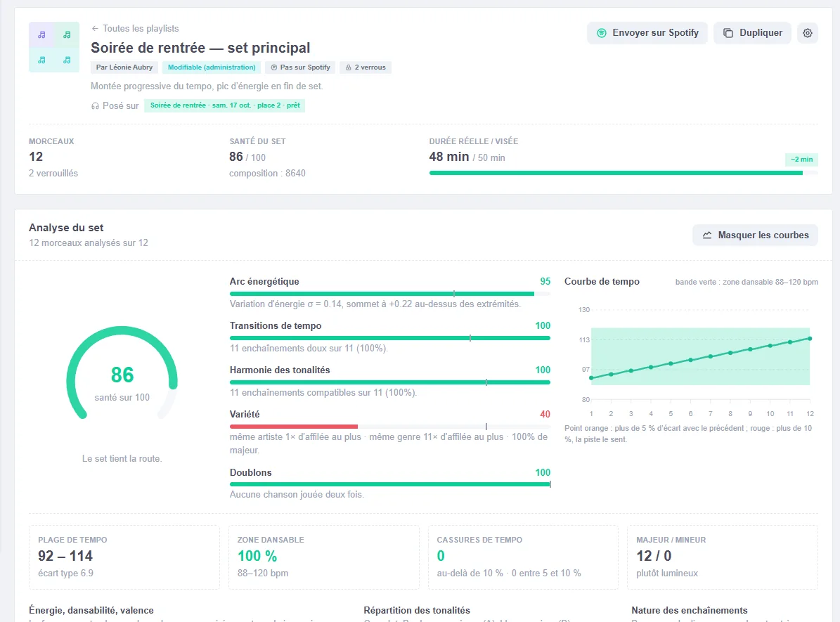
Task: Open the settings gear icon
Action: 808,33
